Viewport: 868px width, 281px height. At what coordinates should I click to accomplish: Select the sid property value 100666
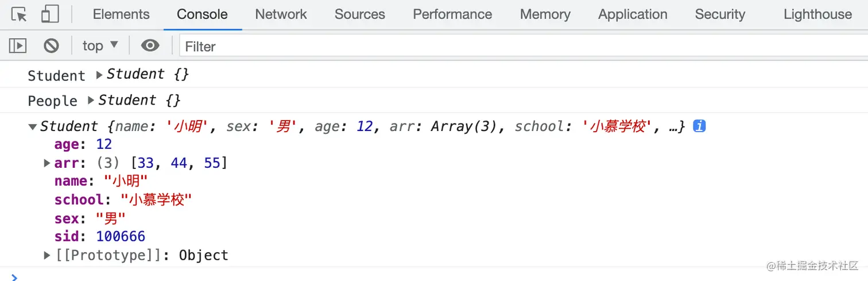click(x=121, y=237)
